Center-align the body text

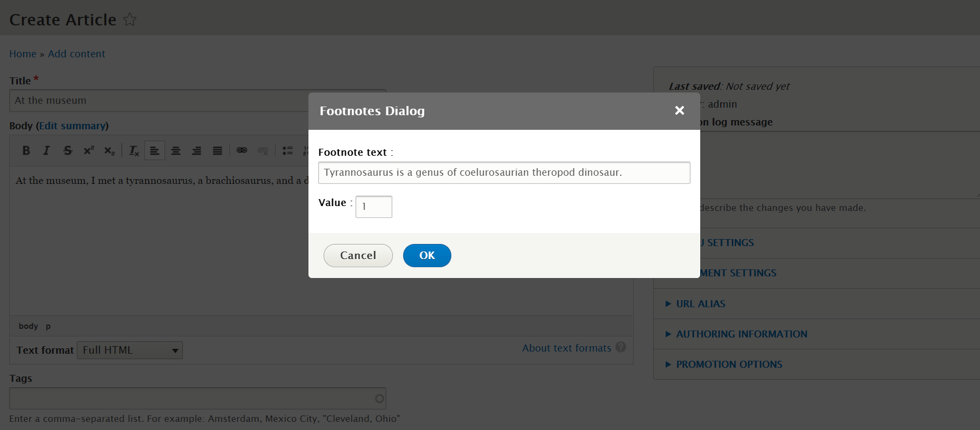tap(176, 150)
